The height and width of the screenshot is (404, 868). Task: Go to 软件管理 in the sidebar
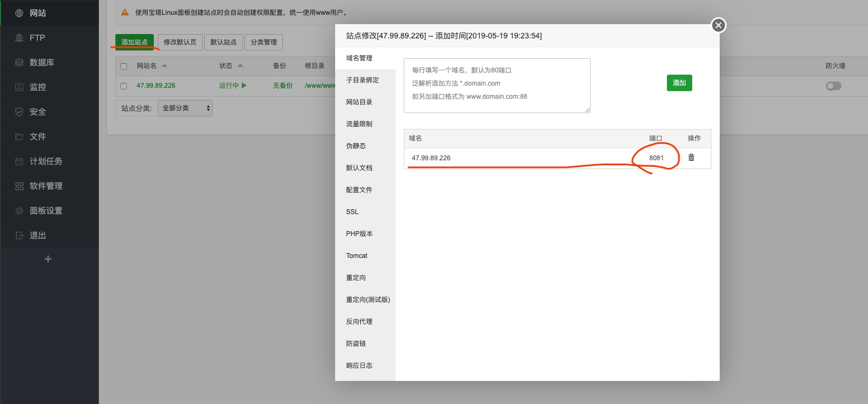click(x=49, y=186)
